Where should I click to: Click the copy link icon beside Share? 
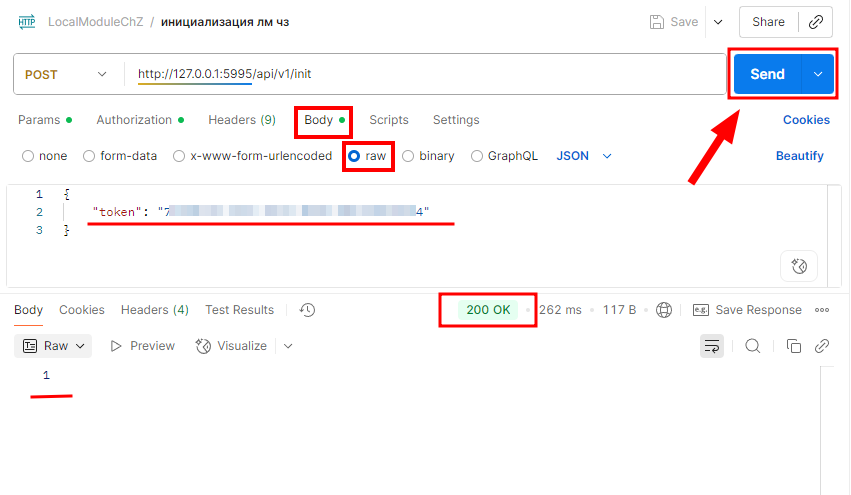coord(816,22)
